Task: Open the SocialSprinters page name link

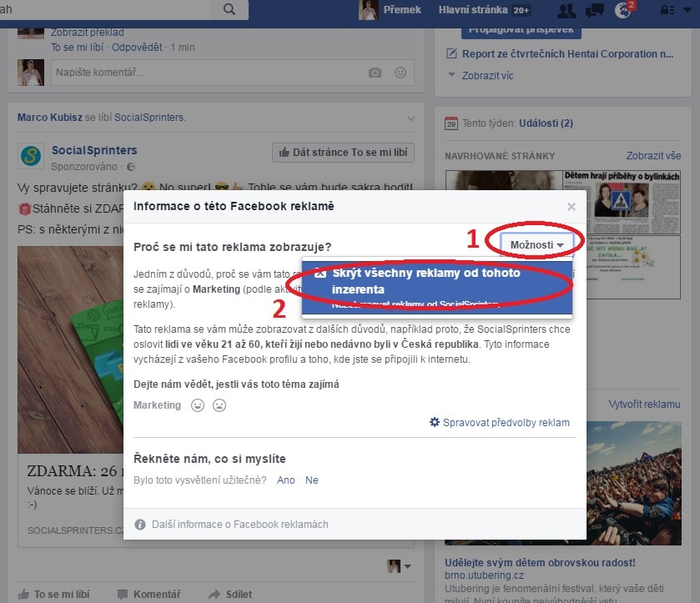Action: (x=94, y=150)
